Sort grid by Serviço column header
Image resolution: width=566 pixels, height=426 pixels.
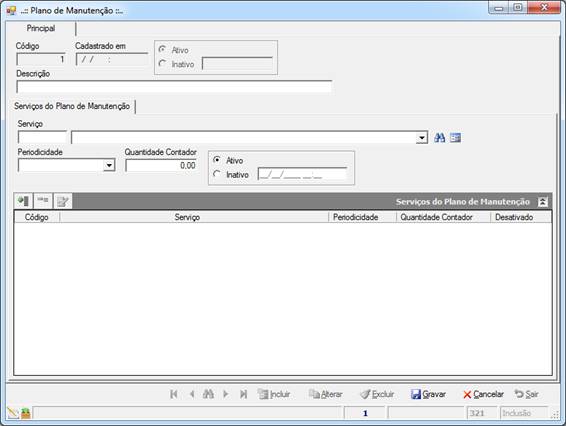point(194,217)
